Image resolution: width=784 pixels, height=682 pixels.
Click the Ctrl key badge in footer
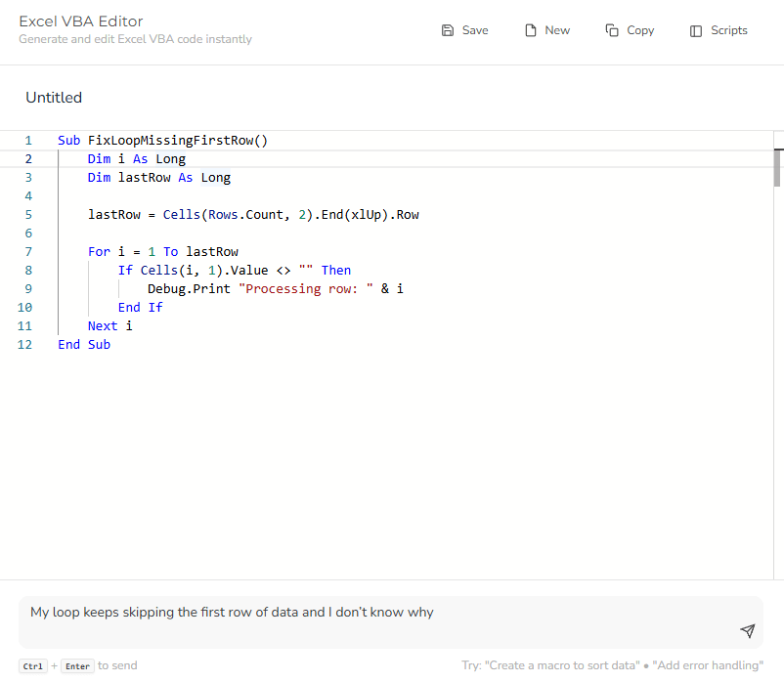point(32,665)
